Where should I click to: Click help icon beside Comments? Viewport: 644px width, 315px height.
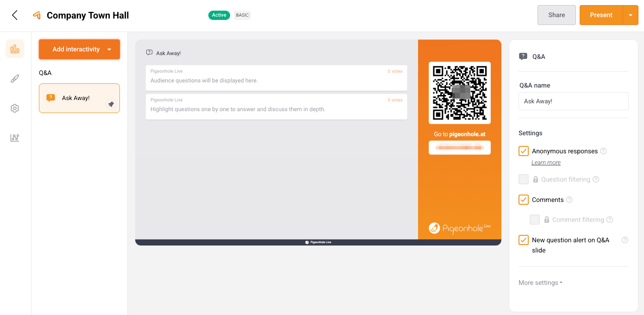(x=569, y=200)
